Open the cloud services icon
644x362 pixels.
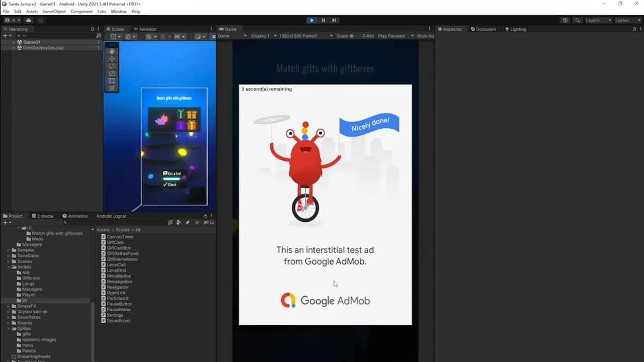29,20
